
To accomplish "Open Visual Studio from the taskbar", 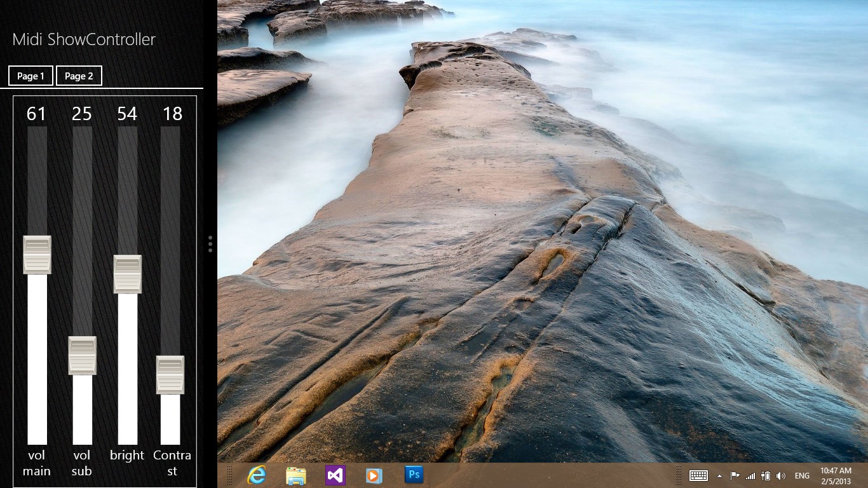I will tap(336, 475).
